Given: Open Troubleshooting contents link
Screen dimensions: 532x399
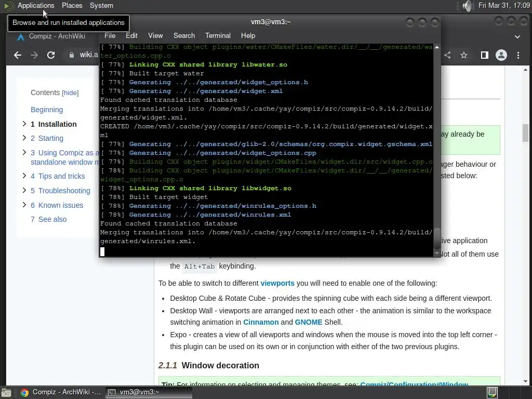Looking at the screenshot, I should tap(60, 191).
